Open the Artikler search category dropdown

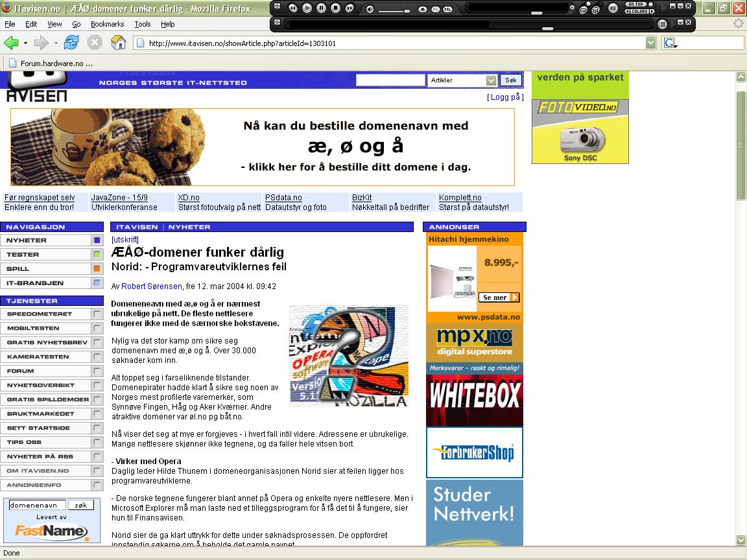point(491,80)
